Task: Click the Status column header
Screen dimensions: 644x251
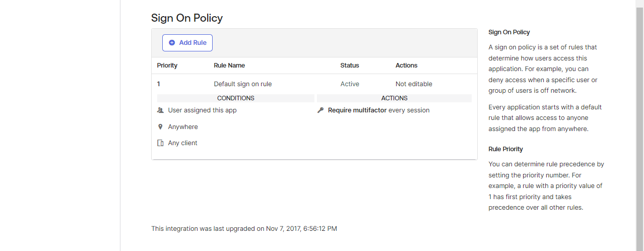Action: tap(350, 66)
